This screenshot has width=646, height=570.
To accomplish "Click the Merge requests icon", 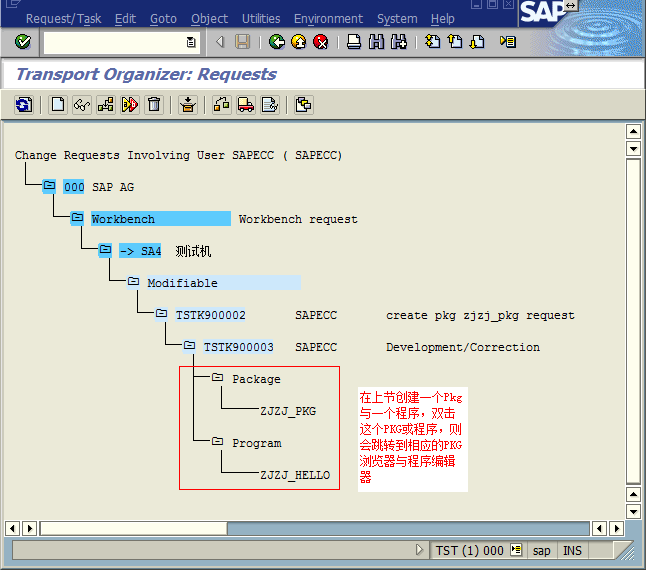I will [304, 105].
